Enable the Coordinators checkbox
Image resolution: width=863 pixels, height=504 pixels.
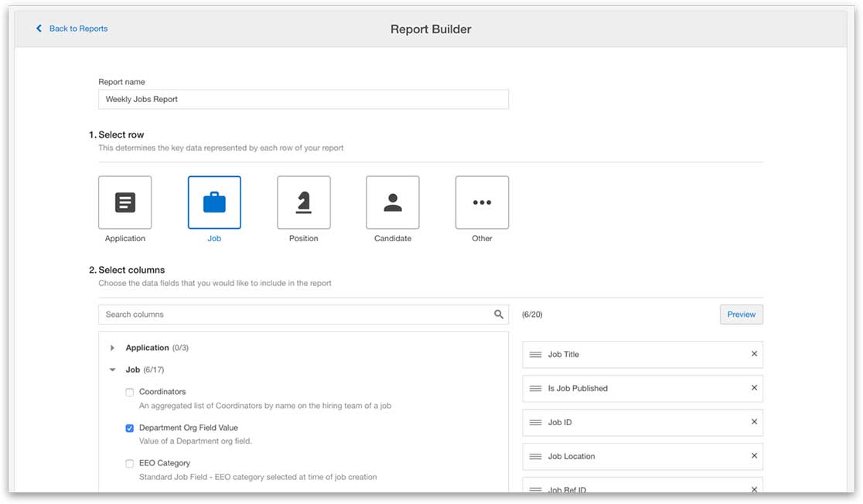point(130,393)
